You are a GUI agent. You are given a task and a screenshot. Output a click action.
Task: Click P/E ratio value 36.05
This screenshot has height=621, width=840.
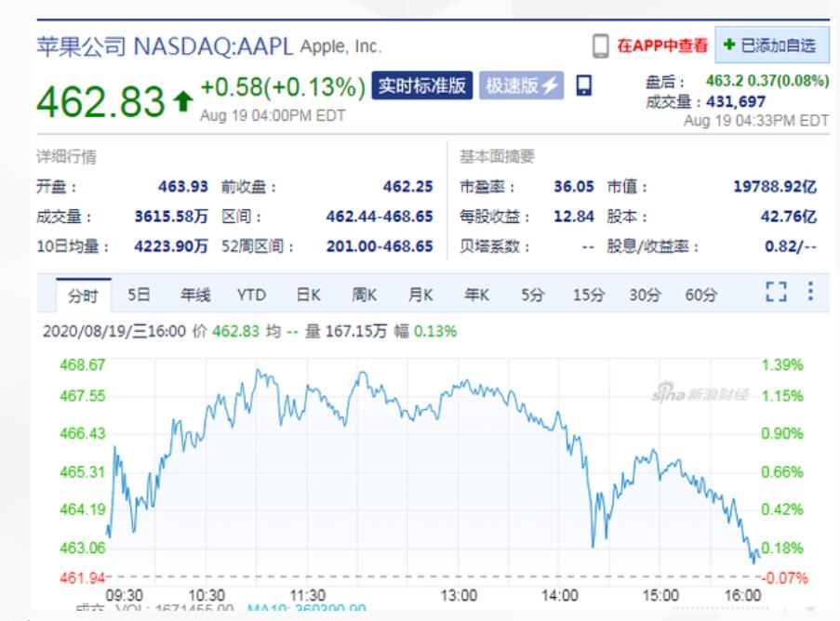(574, 186)
